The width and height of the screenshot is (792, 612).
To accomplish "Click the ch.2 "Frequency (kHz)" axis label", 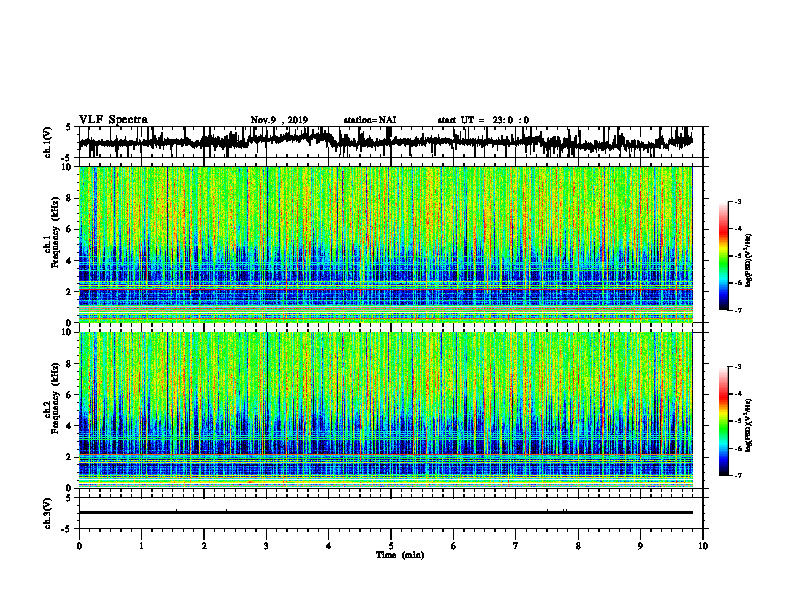I will pos(55,398).
